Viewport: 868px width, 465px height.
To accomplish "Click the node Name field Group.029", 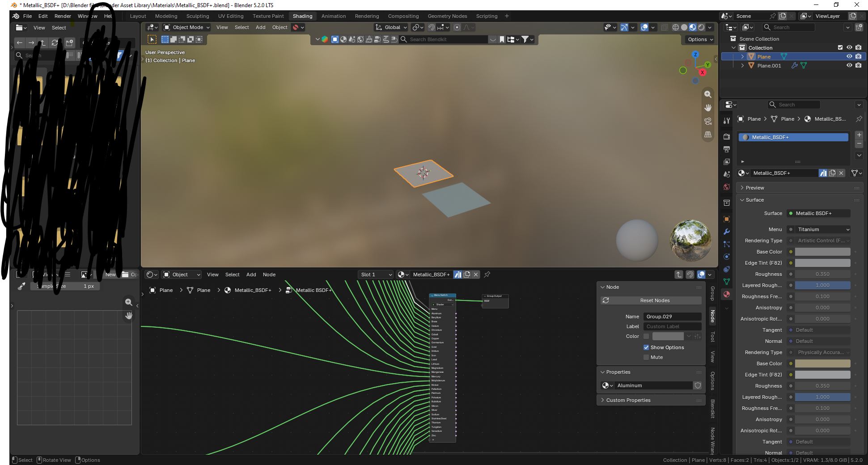I will point(672,317).
